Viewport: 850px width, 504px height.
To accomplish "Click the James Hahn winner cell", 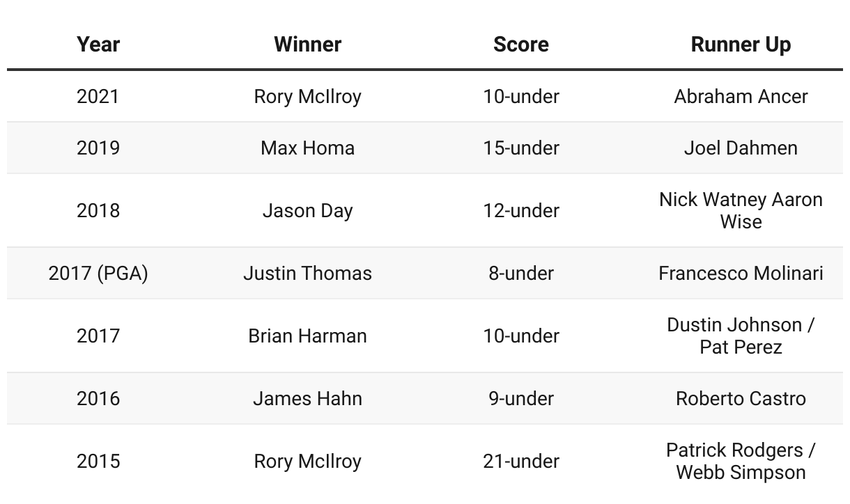I will [x=307, y=398].
